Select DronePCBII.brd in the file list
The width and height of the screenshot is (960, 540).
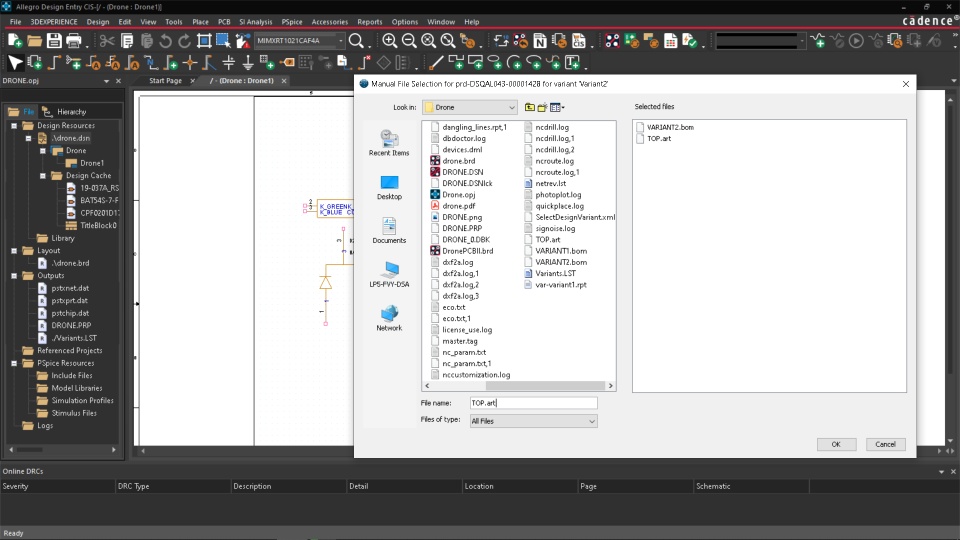coord(462,251)
